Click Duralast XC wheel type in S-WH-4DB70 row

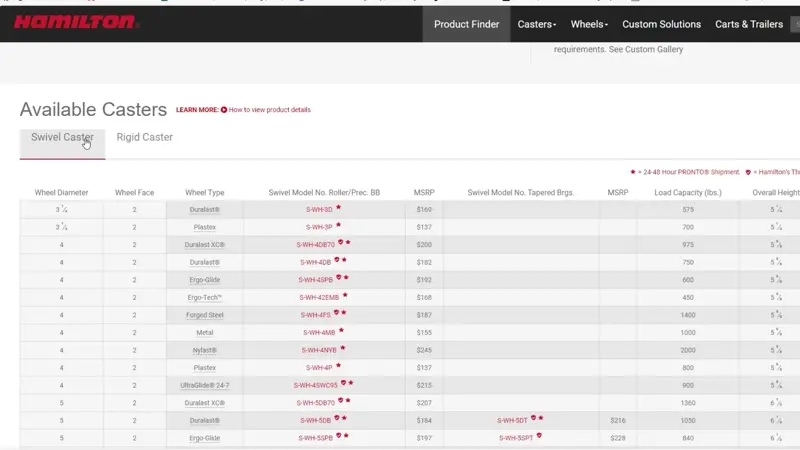(x=205, y=245)
